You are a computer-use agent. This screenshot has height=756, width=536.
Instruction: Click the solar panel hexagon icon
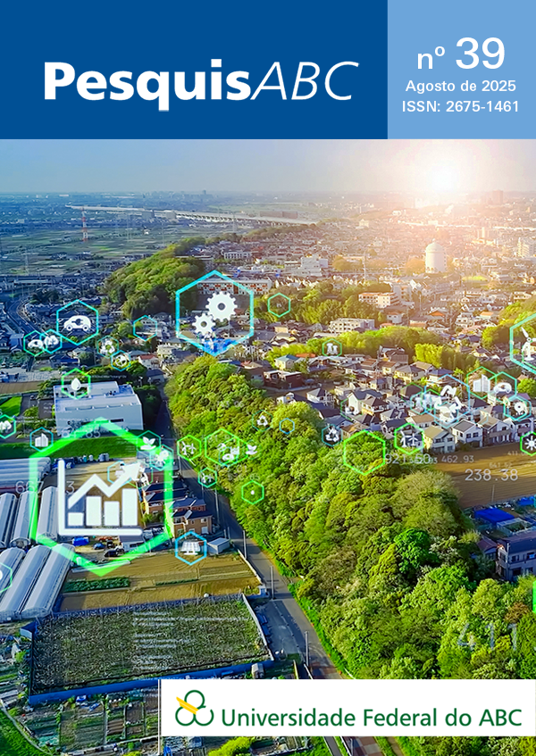point(190,547)
